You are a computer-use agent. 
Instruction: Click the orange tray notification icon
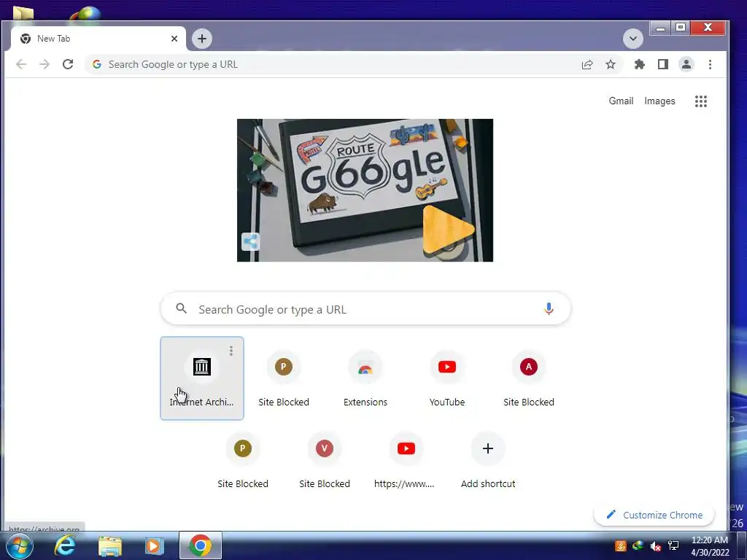(x=620, y=545)
